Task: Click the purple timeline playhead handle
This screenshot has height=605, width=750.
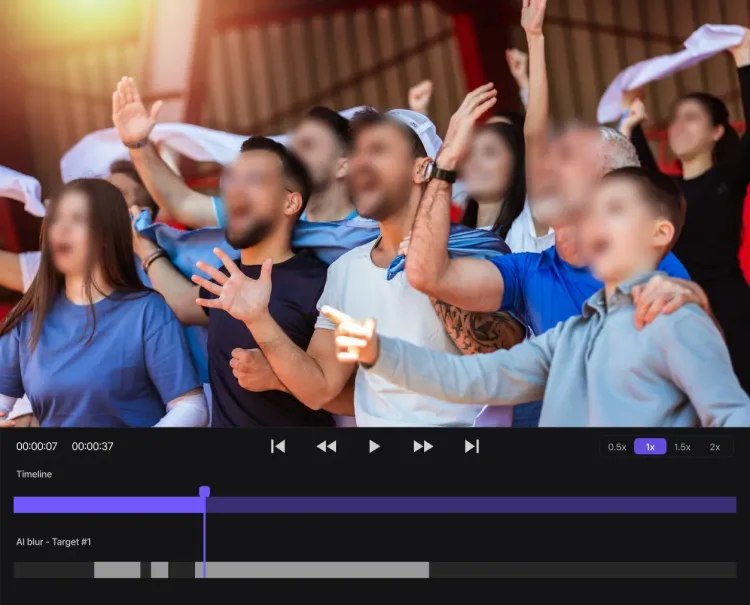Action: click(x=204, y=492)
